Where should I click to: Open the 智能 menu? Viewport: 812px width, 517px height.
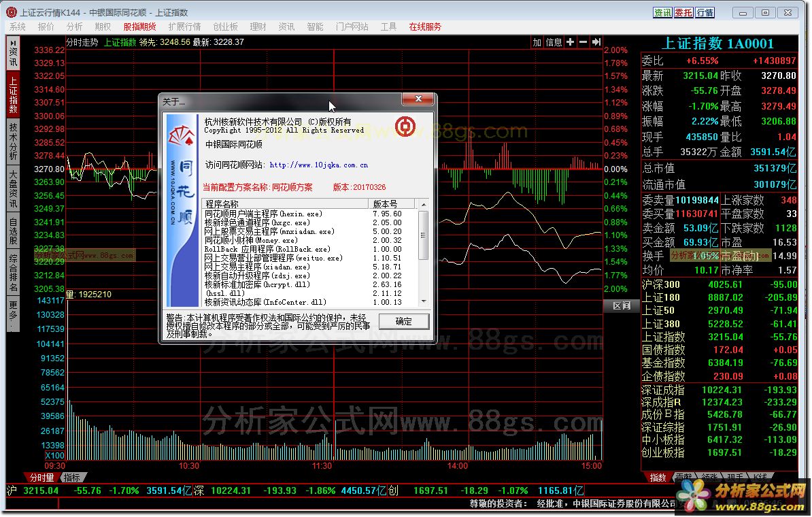[x=315, y=27]
